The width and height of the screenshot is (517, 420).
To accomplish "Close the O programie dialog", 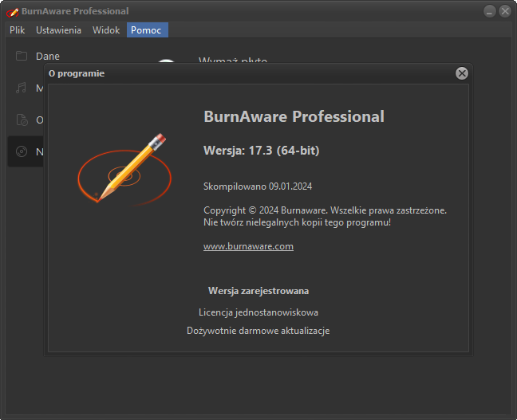I will pos(462,73).
